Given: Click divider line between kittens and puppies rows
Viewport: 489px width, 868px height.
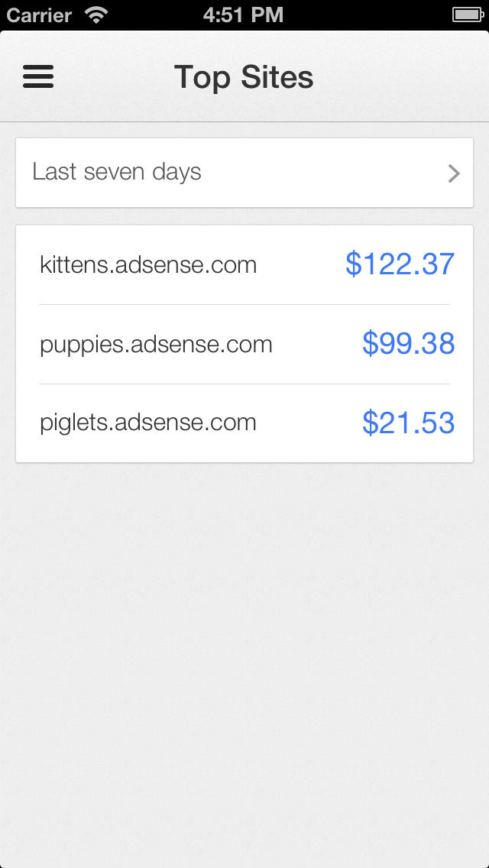Looking at the screenshot, I should (x=244, y=304).
